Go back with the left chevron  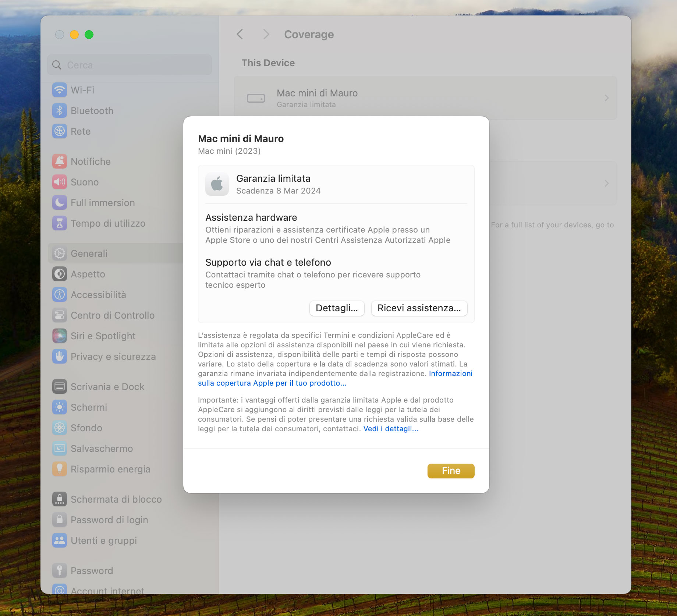240,34
